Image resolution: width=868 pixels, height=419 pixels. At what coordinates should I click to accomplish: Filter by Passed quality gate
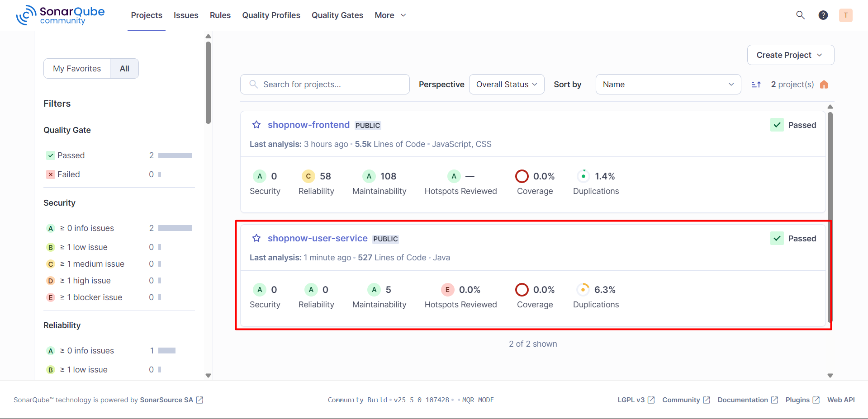click(x=71, y=155)
